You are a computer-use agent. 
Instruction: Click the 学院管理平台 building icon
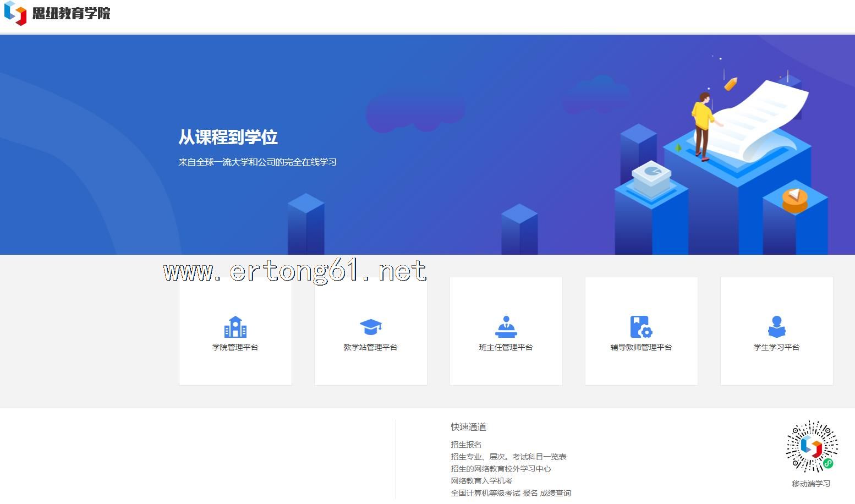235,327
